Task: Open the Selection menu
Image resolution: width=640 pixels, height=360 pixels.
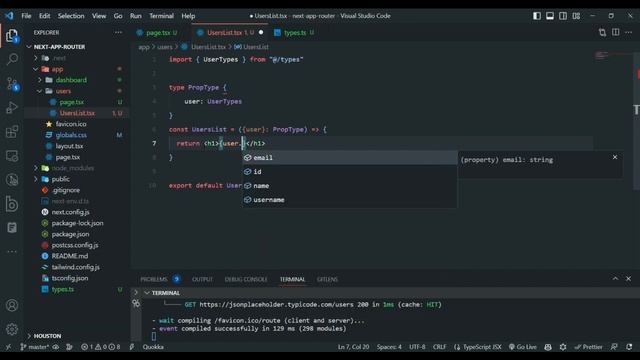Action: pyautogui.click(x=71, y=16)
